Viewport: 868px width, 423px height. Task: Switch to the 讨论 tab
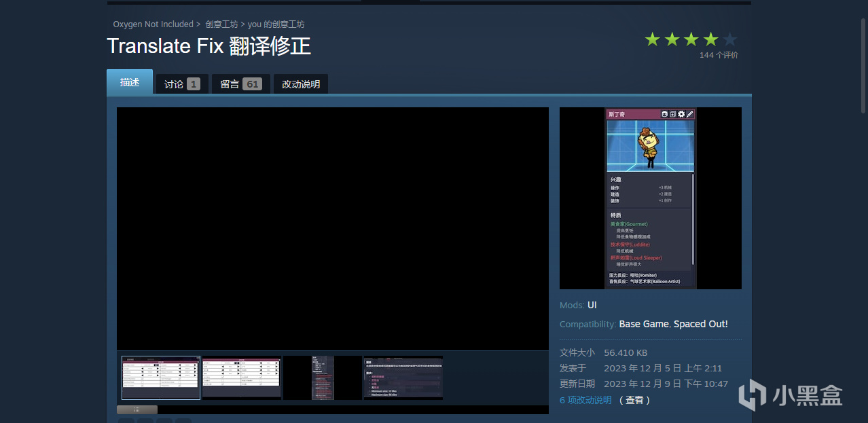pyautogui.click(x=181, y=84)
